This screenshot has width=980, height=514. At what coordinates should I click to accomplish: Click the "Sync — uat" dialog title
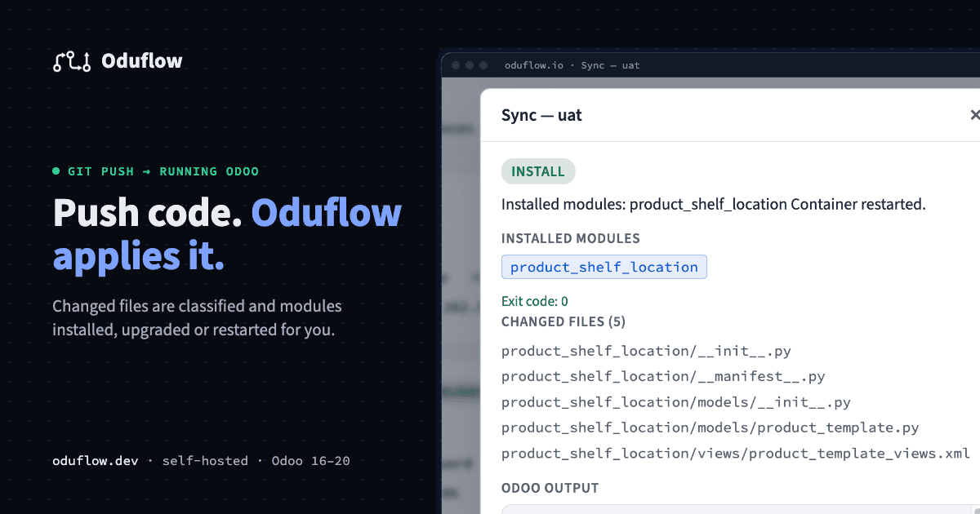(x=541, y=115)
